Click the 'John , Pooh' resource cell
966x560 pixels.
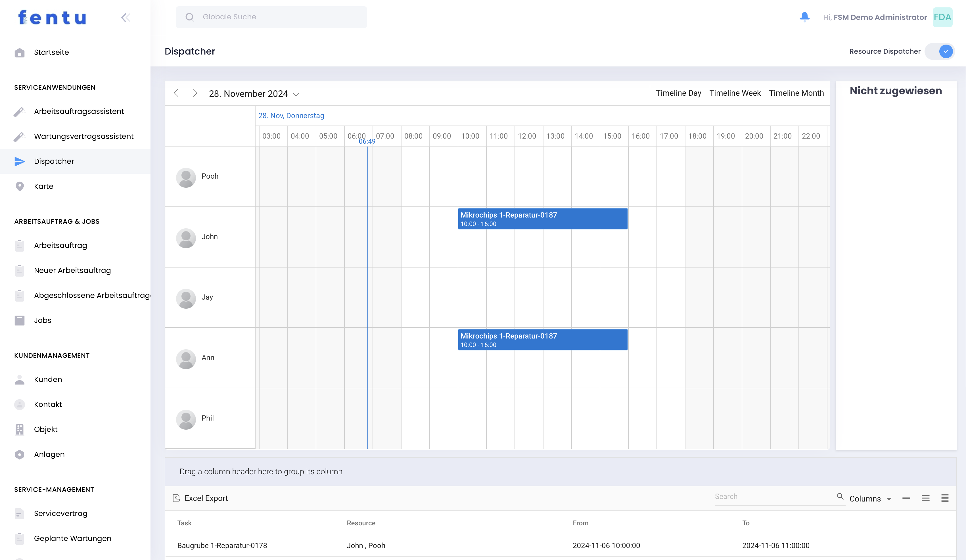click(366, 546)
